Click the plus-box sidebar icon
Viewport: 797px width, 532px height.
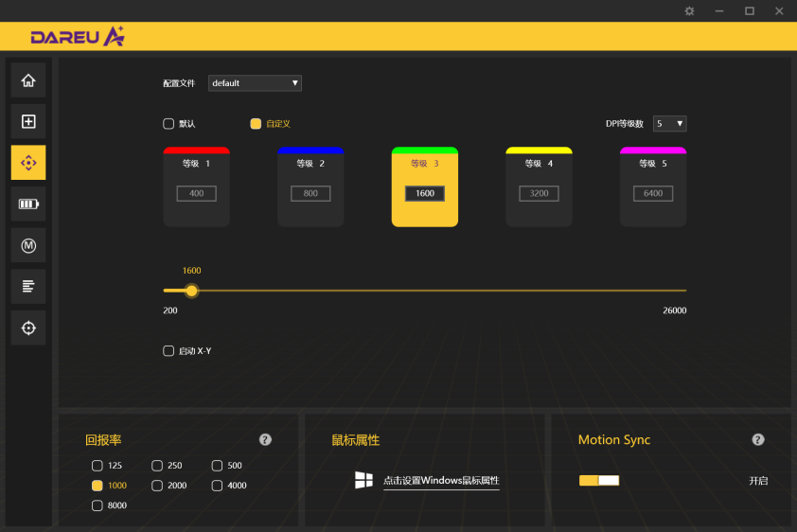tap(28, 121)
